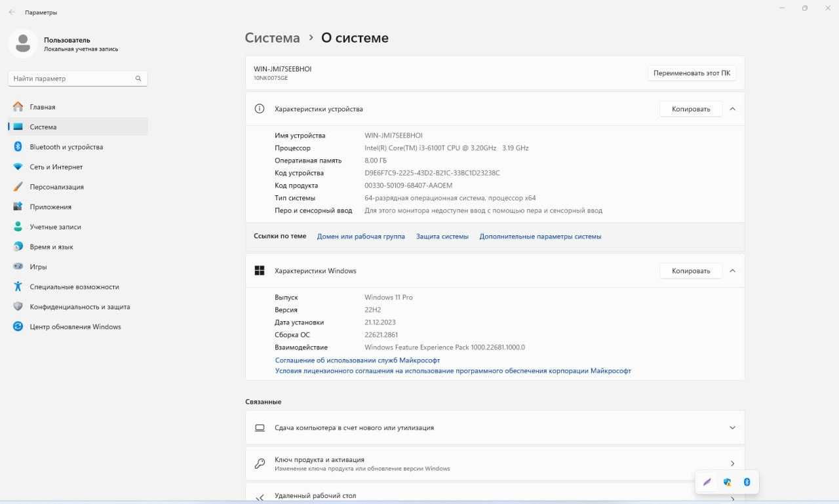Select Учетные записи in sidebar
839x504 pixels.
point(78,227)
